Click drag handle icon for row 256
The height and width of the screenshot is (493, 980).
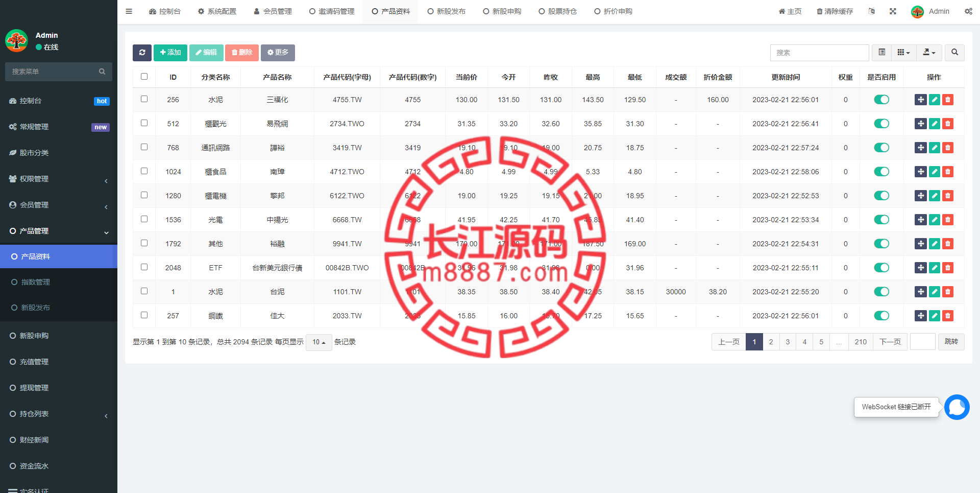(921, 100)
